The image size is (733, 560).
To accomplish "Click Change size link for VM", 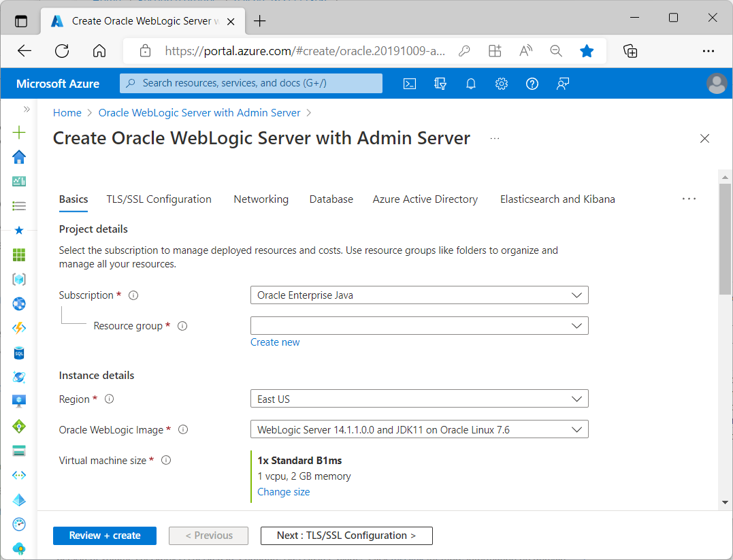I will tap(283, 492).
